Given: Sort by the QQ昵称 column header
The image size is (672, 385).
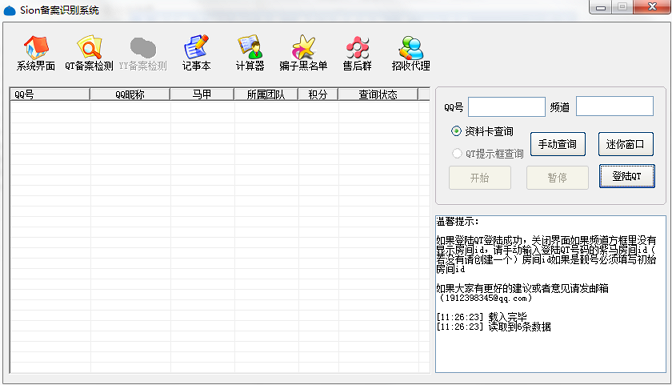Looking at the screenshot, I should point(130,94).
